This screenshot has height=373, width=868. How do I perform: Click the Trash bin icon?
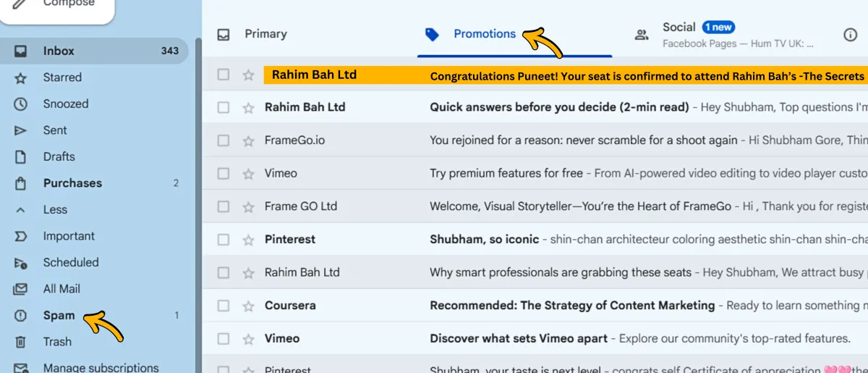[21, 342]
